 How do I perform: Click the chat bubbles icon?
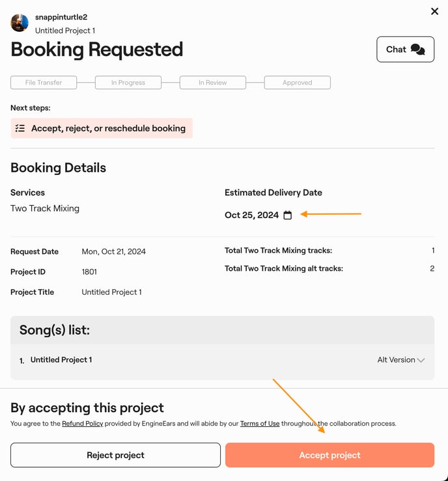point(418,49)
